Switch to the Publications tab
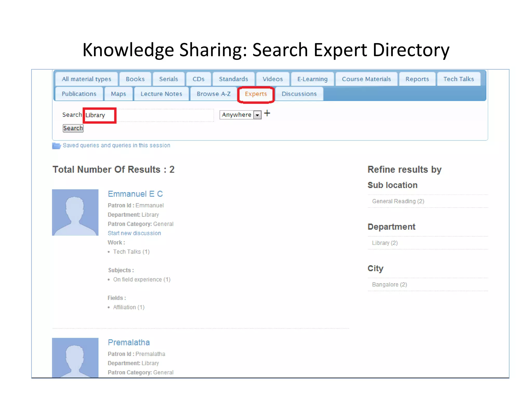Image resolution: width=532 pixels, height=399 pixels. pyautogui.click(x=79, y=94)
